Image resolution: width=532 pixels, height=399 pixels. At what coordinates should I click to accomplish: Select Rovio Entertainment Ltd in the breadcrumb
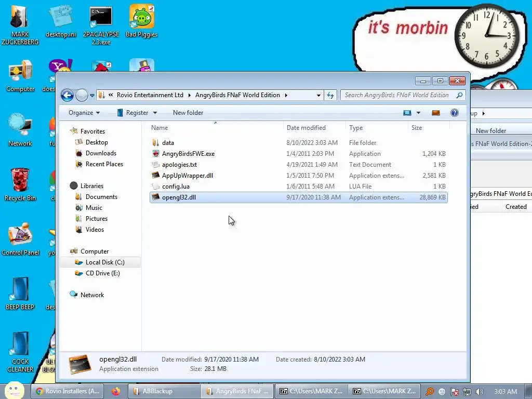[x=150, y=96]
